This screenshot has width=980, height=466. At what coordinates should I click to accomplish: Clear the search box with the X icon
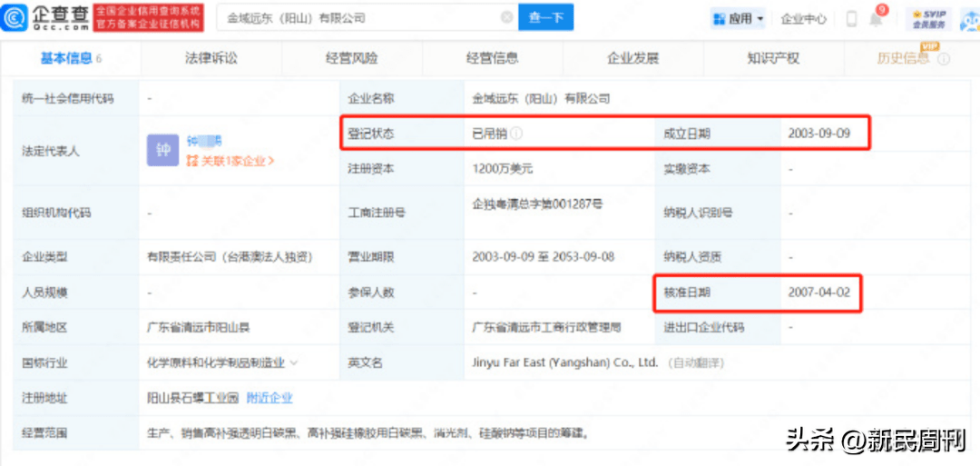[x=507, y=17]
